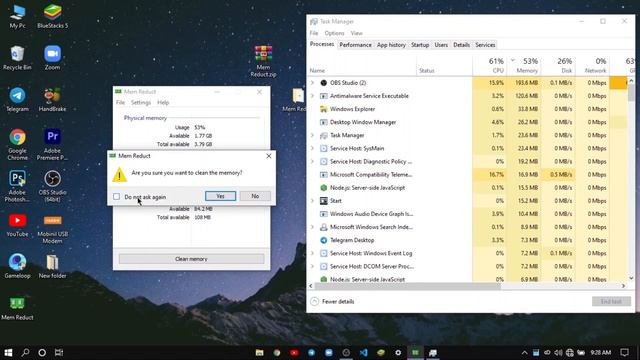640x360 pixels.
Task: Sort processes by Memory column
Action: [x=524, y=66]
